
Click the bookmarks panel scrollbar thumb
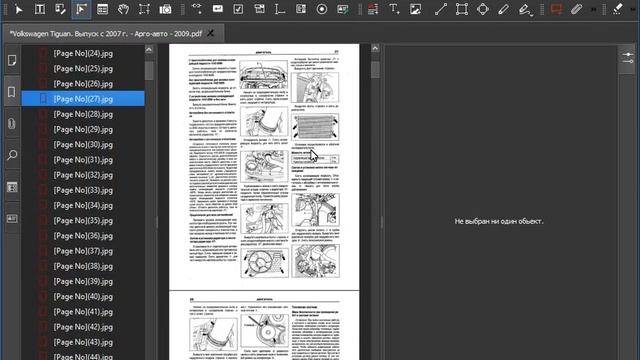(149, 71)
